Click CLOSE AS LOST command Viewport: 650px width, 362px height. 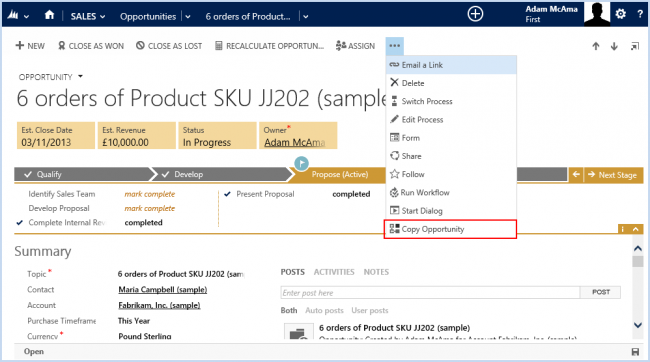pos(169,46)
